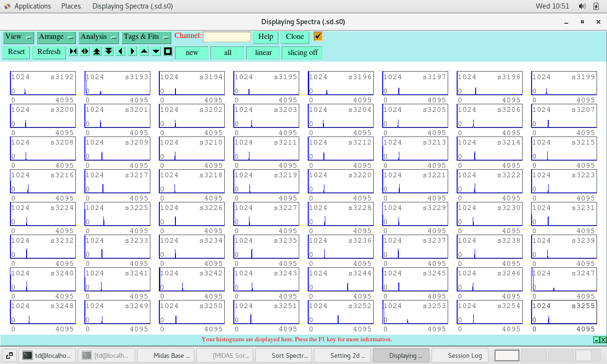Click the right arrow scroll icon
The height and width of the screenshot is (364, 607).
pos(132,52)
